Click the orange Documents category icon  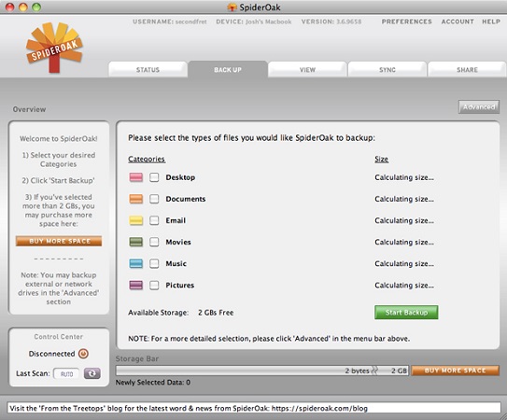coord(135,199)
